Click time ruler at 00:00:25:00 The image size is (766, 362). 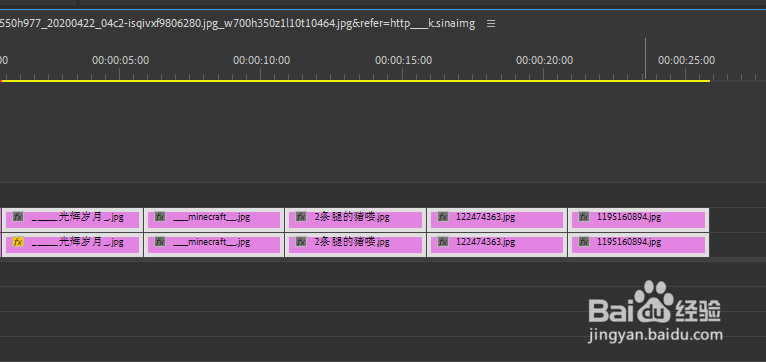click(686, 61)
